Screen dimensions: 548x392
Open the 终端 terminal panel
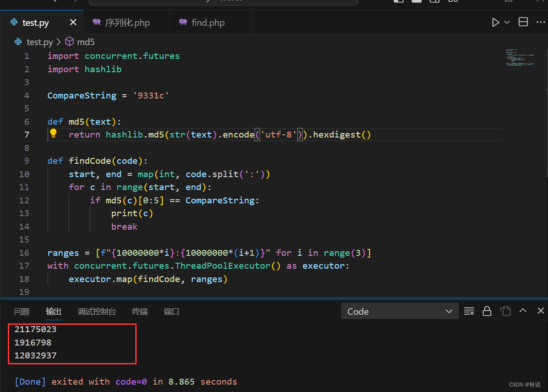tap(139, 311)
